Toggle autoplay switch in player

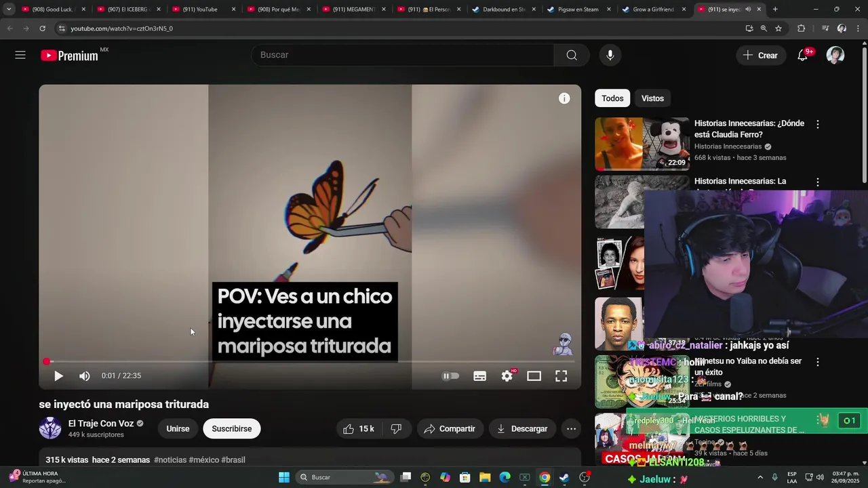click(451, 375)
